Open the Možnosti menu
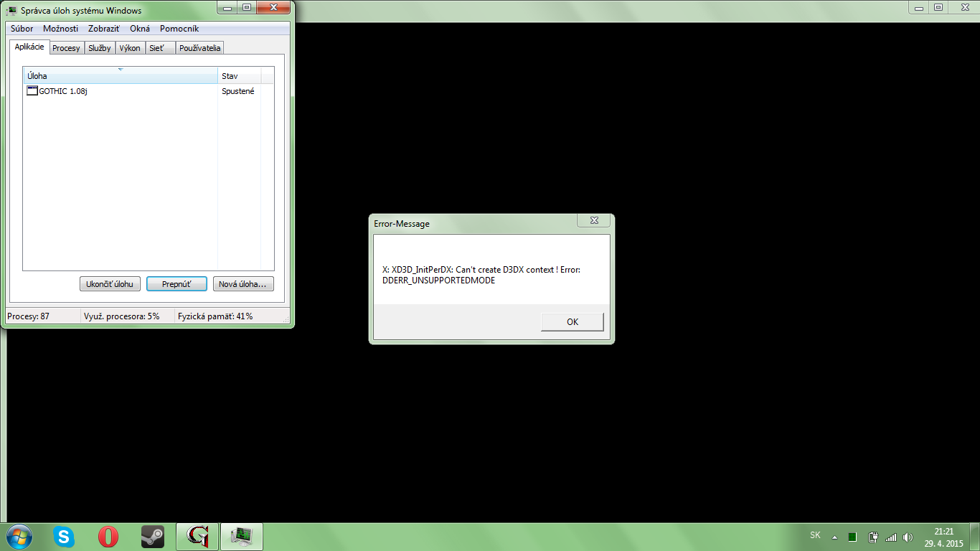Image resolution: width=980 pixels, height=551 pixels. tap(60, 29)
